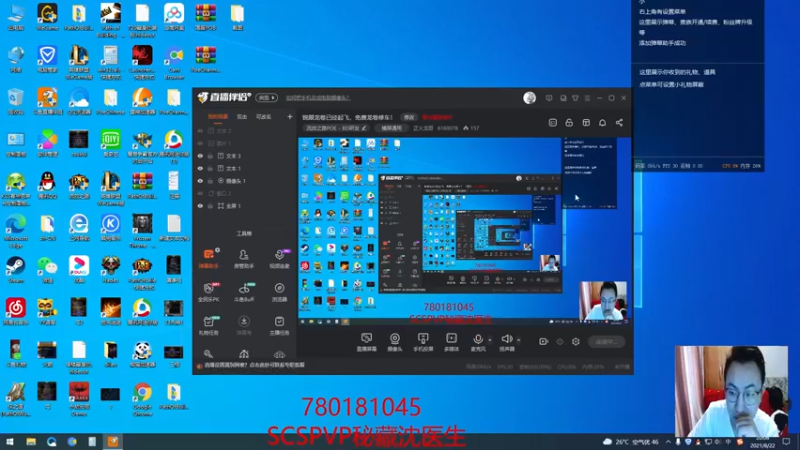Open File Explorer from the taskbar

(x=31, y=441)
